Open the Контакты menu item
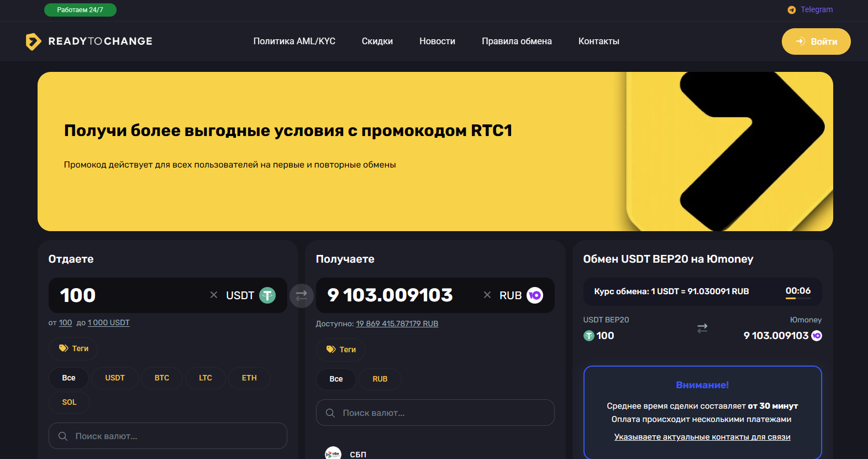The width and height of the screenshot is (868, 459). click(x=599, y=41)
